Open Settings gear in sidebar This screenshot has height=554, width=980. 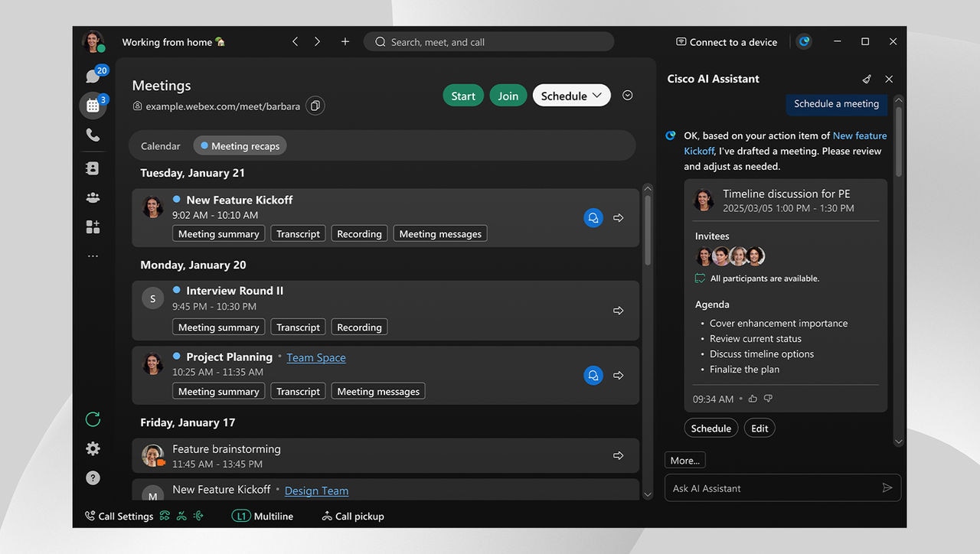point(93,448)
